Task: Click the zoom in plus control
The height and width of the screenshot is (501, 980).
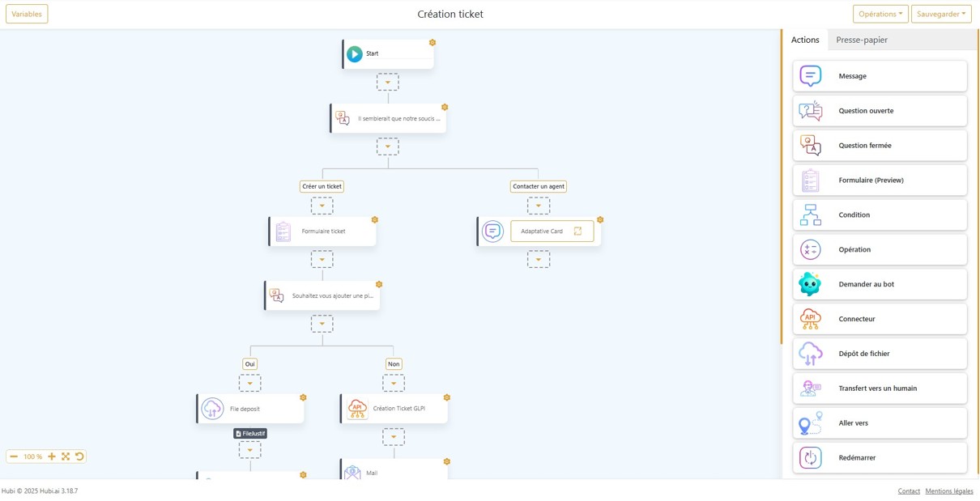Action: [x=52, y=456]
